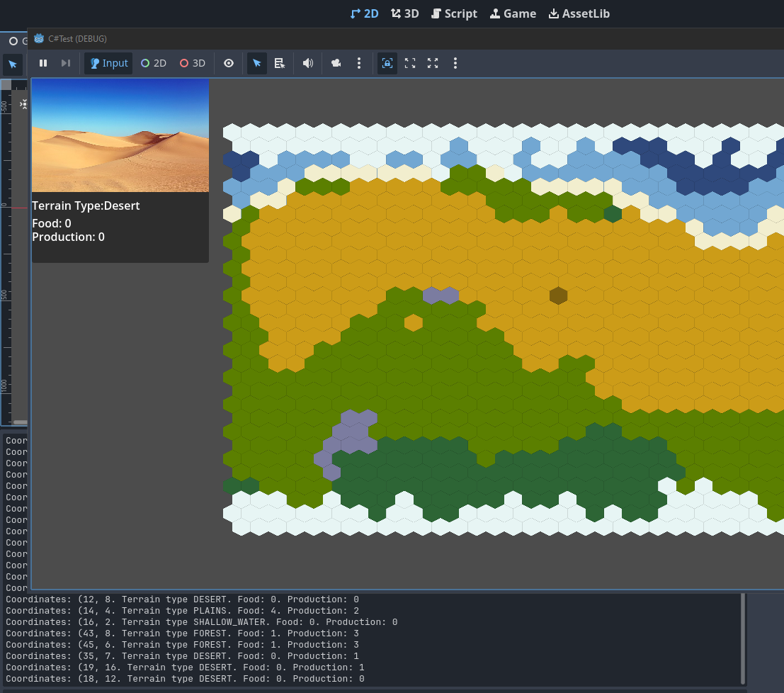
Task: Toggle selection visibility eye icon
Action: 229,63
